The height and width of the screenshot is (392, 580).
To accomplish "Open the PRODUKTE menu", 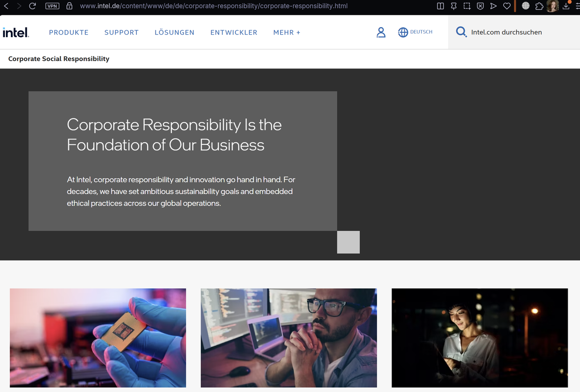I will tap(69, 33).
